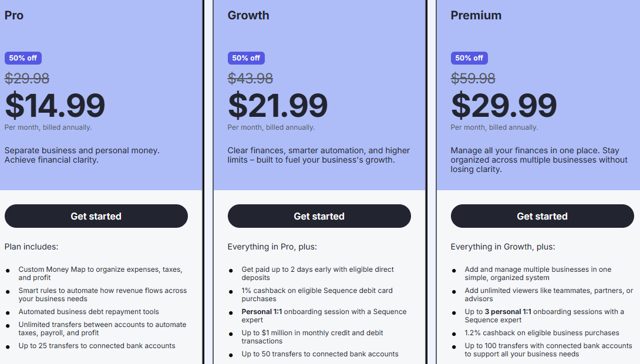
Task: Click the 50% off badge on Growth
Action: coord(246,58)
